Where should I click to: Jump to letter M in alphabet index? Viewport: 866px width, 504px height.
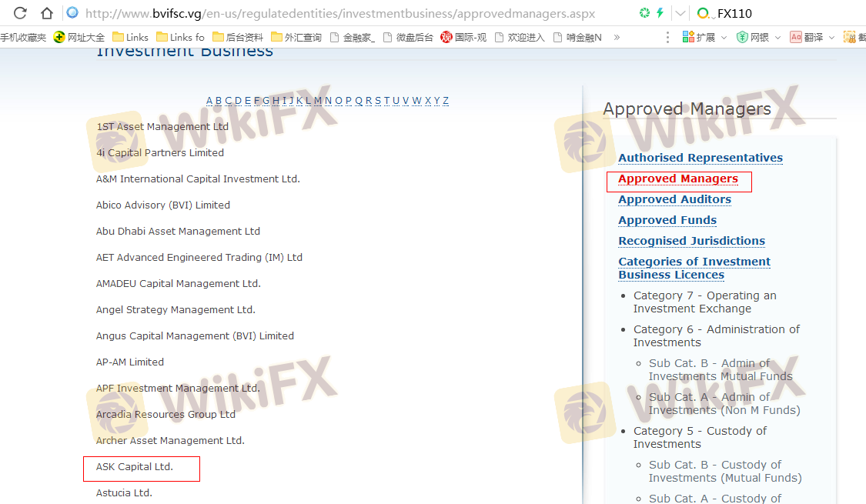317,101
